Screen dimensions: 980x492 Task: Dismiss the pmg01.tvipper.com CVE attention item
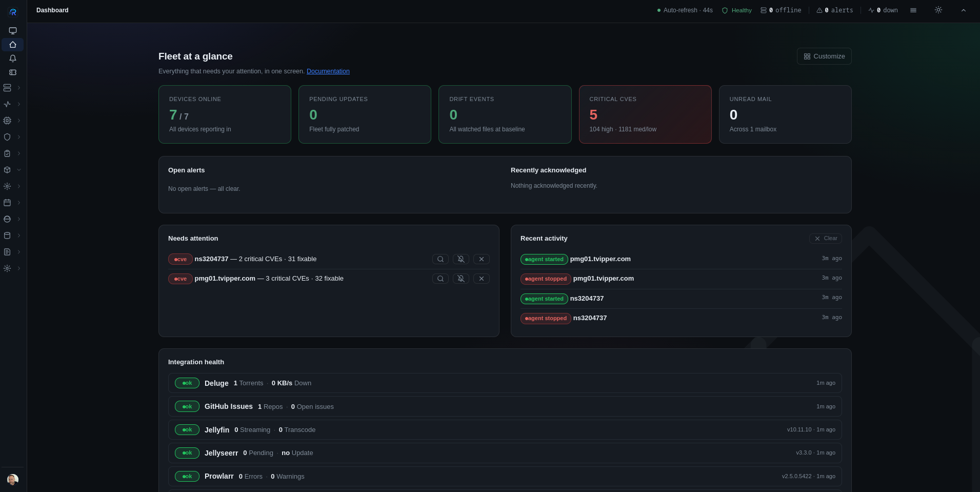click(482, 279)
